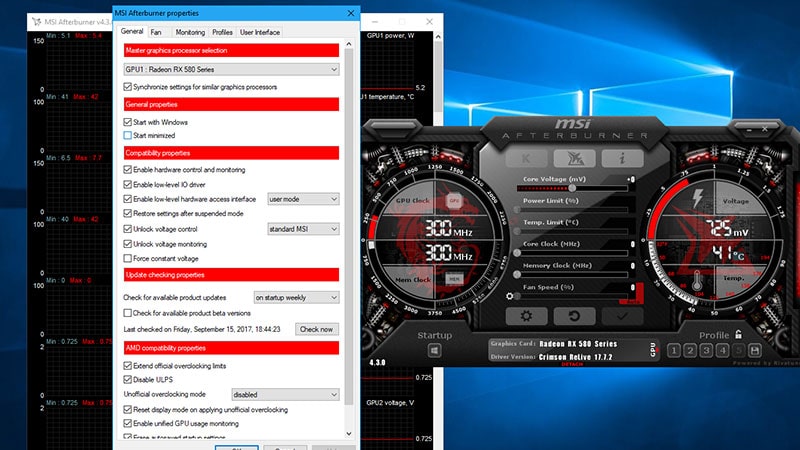Enable Force constant voltage
This screenshot has width=800, height=450.
[128, 258]
